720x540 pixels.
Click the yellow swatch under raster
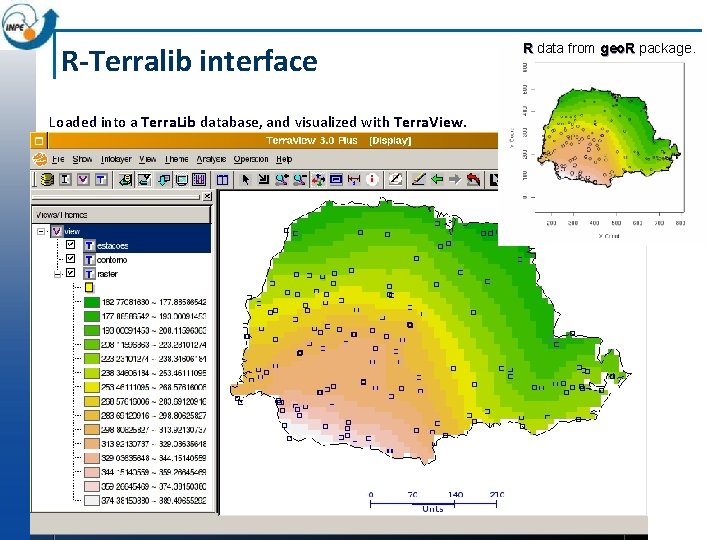(89, 287)
